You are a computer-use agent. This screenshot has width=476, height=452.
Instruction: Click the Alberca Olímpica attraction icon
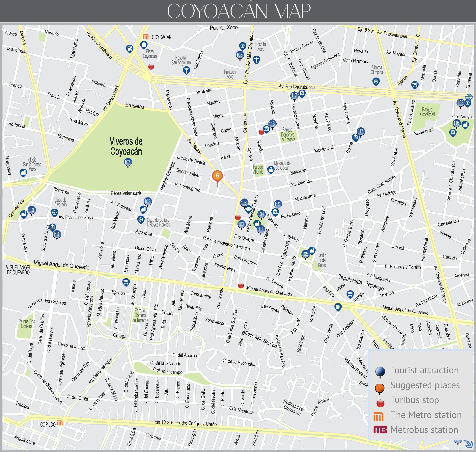coord(376,81)
